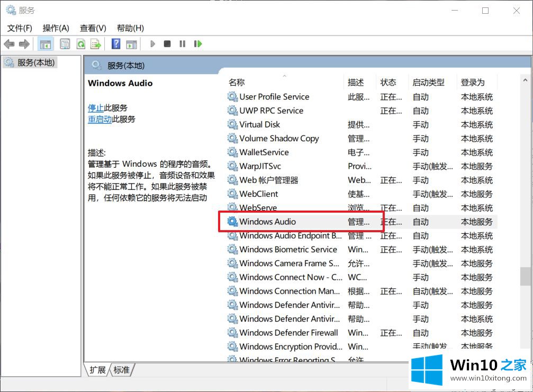Click the 正在... status of User Profile Service
Screen dimensions: 533x392
(x=391, y=97)
